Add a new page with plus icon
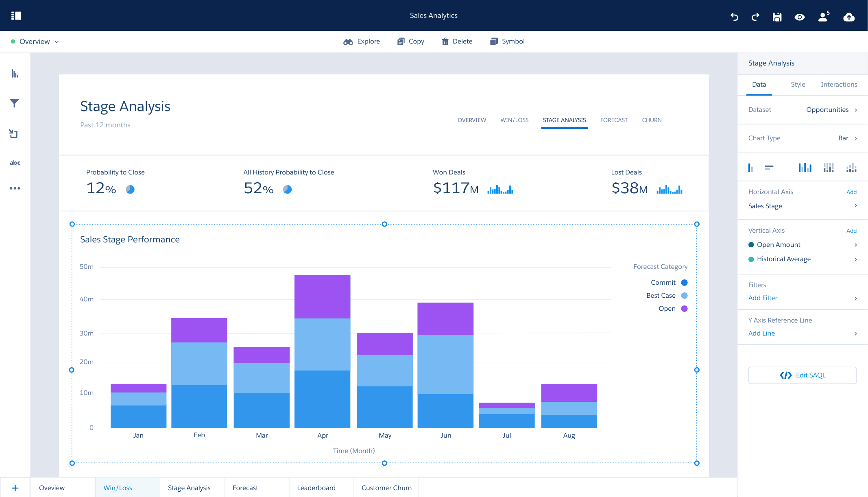This screenshot has width=868, height=497. pos(15,488)
